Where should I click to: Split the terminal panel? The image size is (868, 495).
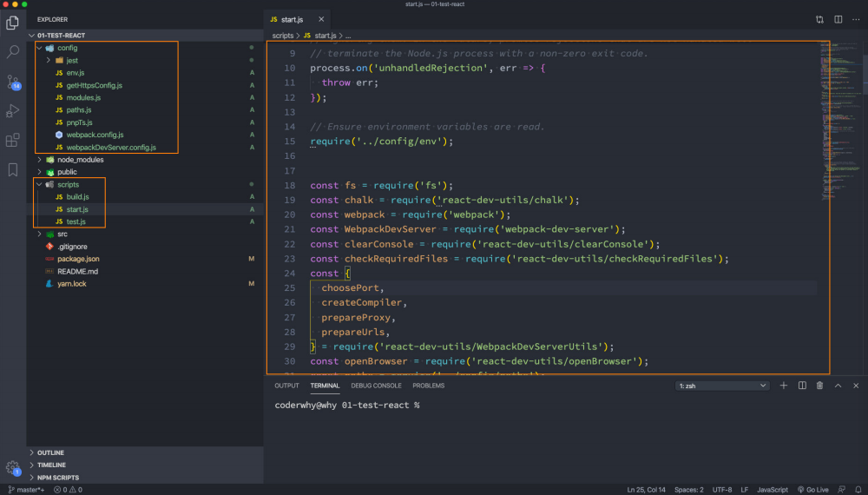pos(802,386)
